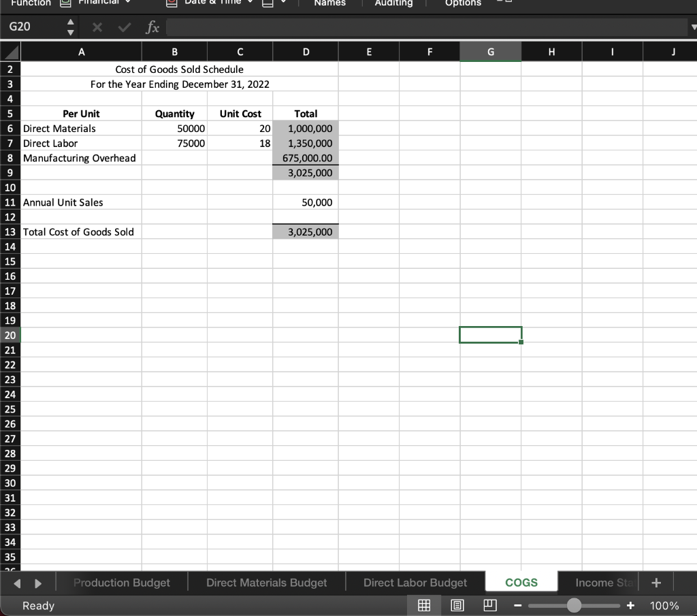Click the annual sales value 50,000
This screenshot has height=616, width=697.
306,202
